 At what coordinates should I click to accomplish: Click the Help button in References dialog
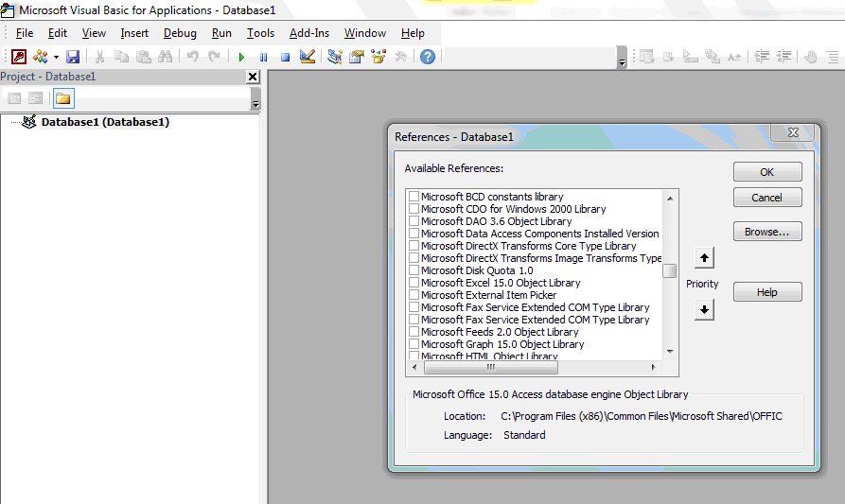[x=767, y=292]
